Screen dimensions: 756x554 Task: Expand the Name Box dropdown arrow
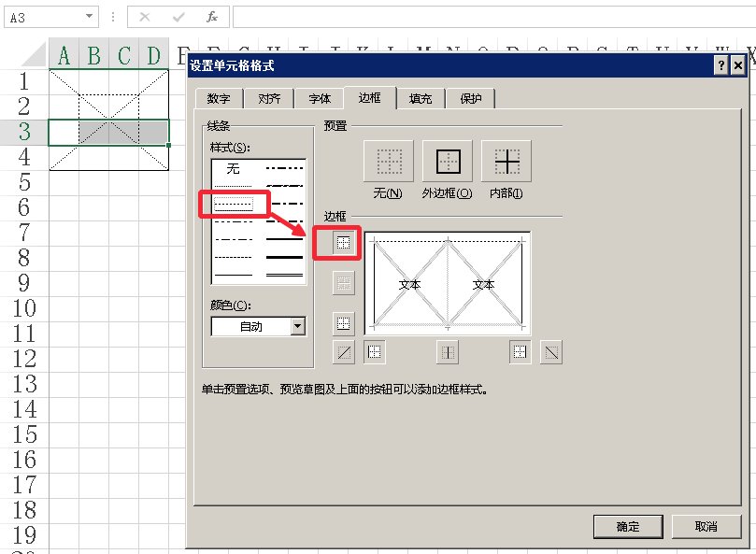point(89,17)
